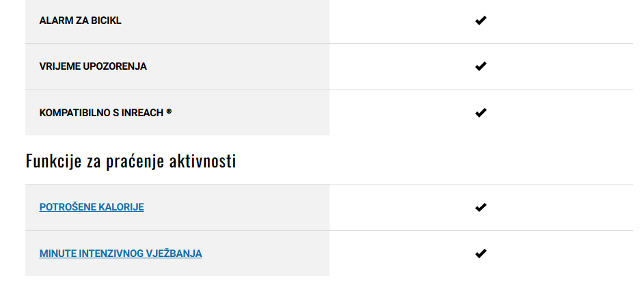
Task: Click the word BICIKL in the first row
Action: tap(108, 21)
